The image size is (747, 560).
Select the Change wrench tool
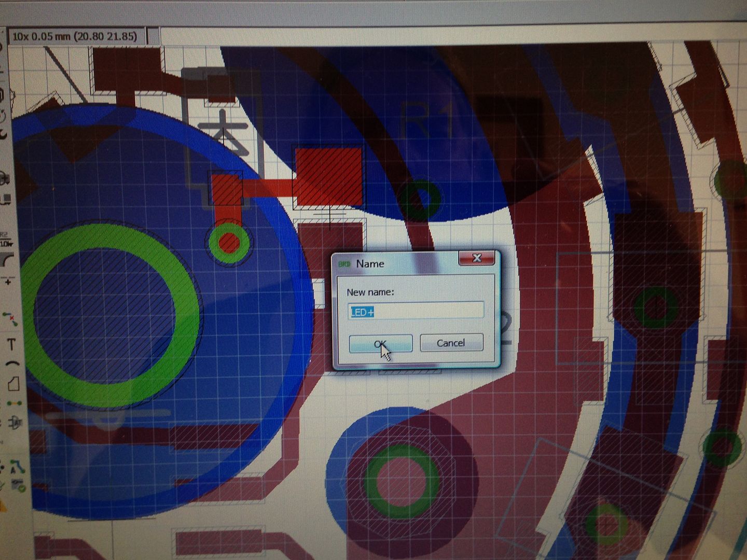pyautogui.click(x=3, y=134)
